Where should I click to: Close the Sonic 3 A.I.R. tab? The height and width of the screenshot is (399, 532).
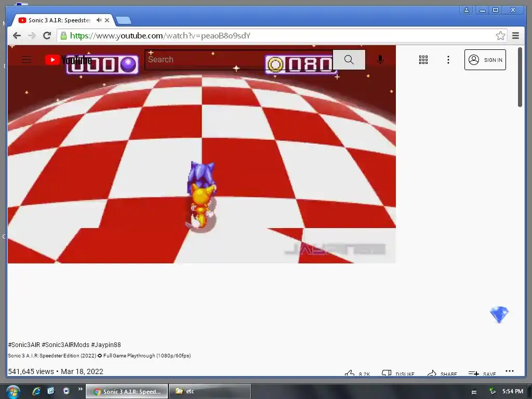pyautogui.click(x=107, y=20)
